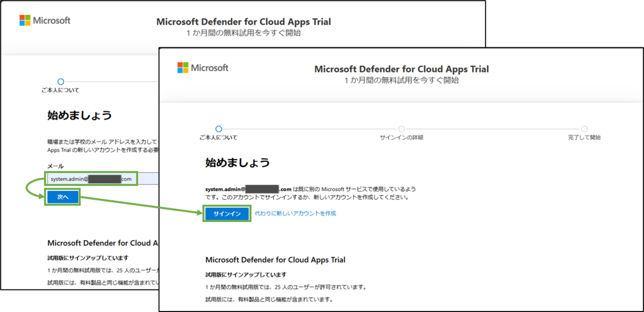Image resolution: width=644 pixels, height=312 pixels.
Task: Click 有料製品と同じ機能が含まれています line in front window
Action: pos(269,299)
